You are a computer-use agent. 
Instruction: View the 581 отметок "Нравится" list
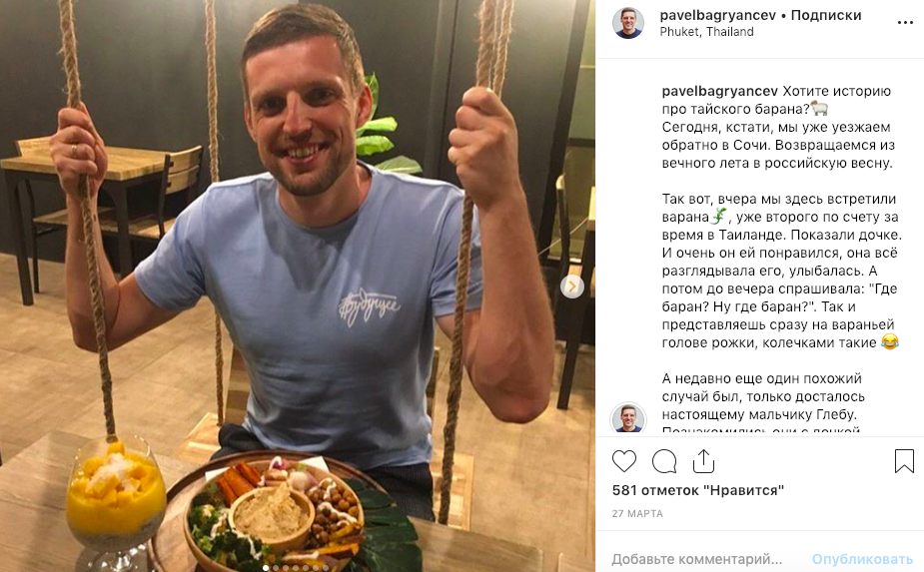click(697, 490)
